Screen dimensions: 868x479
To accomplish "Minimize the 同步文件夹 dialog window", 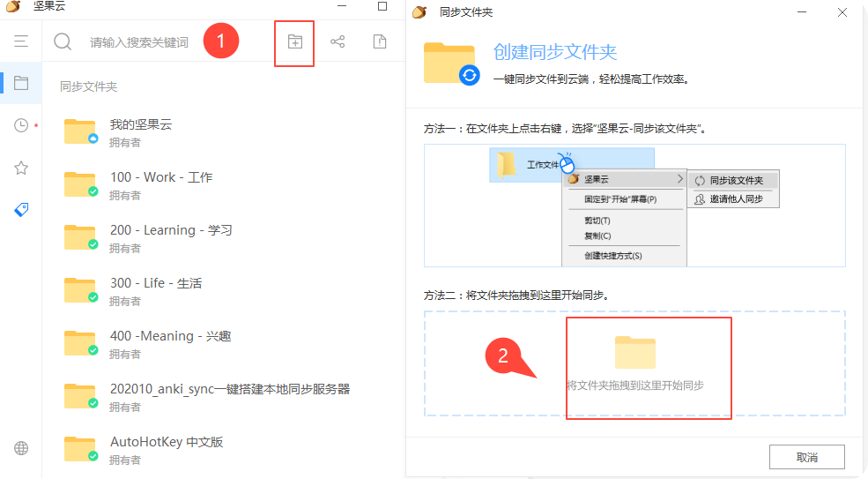I will coord(802,12).
